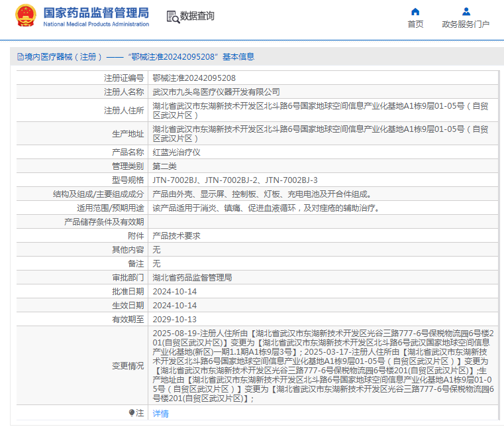Click the national emblem logo
The image size is (504, 427).
coord(26,16)
